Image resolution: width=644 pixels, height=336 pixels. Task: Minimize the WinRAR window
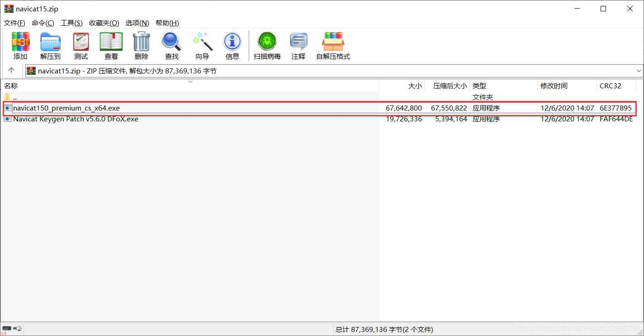(577, 9)
